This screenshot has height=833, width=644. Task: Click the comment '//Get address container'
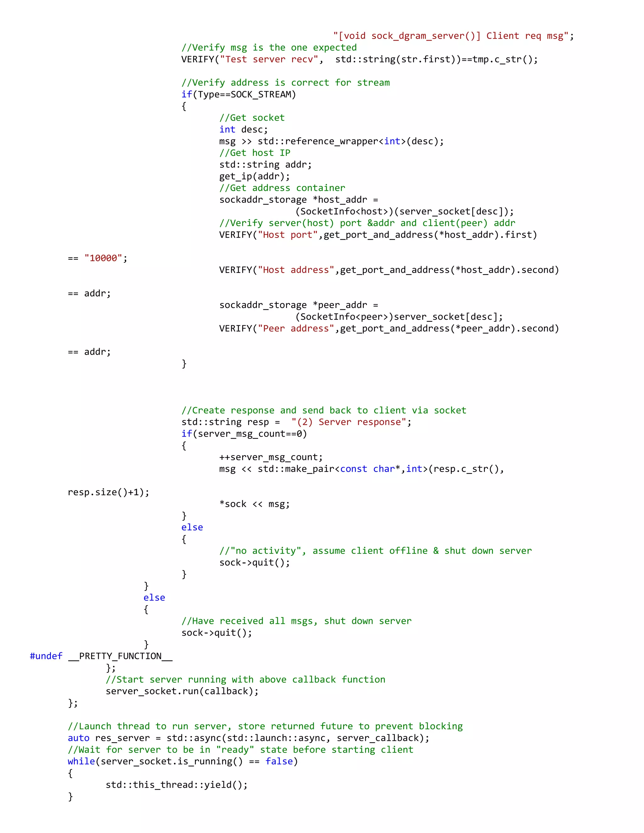[x=282, y=188]
